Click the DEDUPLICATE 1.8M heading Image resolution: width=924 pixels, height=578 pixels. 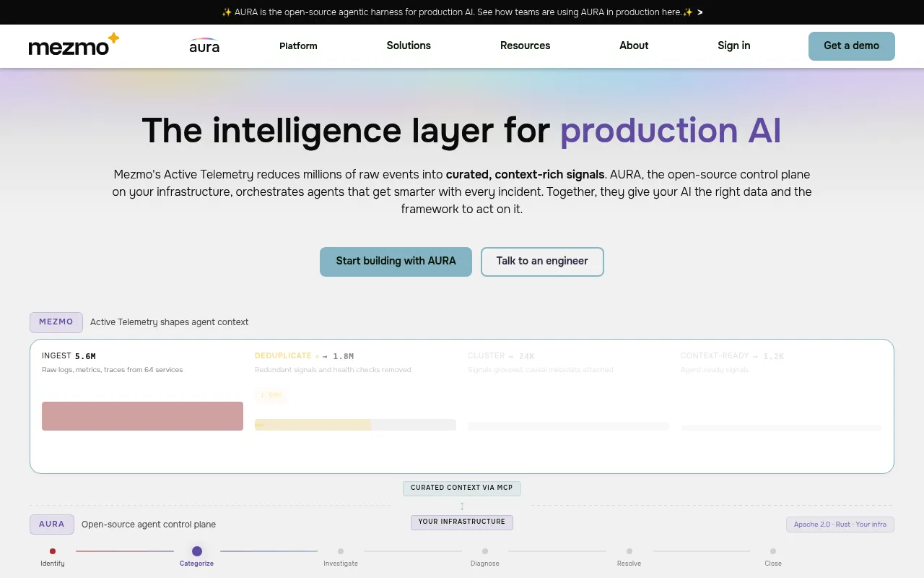coord(305,355)
